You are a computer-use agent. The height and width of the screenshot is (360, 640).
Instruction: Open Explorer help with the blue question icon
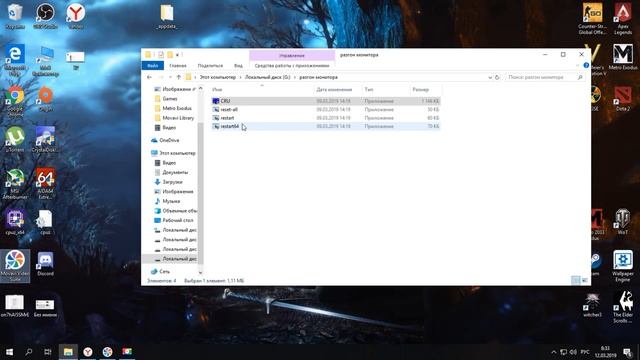(x=586, y=65)
